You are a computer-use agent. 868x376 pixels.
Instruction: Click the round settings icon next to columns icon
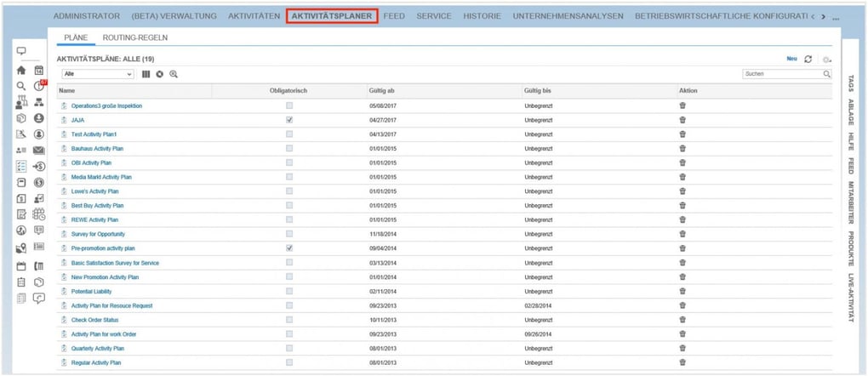[x=159, y=74]
